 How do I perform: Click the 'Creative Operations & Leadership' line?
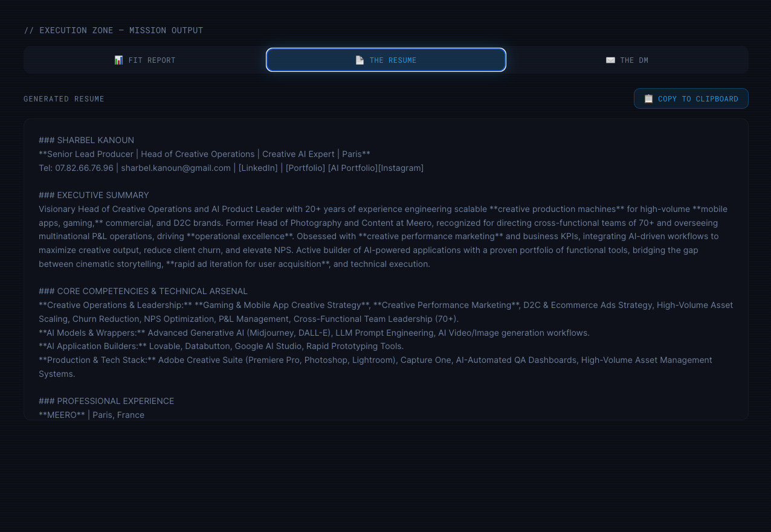pyautogui.click(x=385, y=312)
